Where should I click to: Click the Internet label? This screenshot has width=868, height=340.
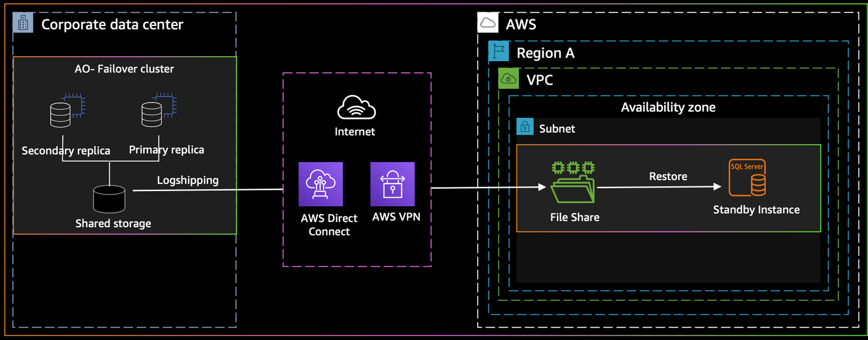click(x=355, y=131)
